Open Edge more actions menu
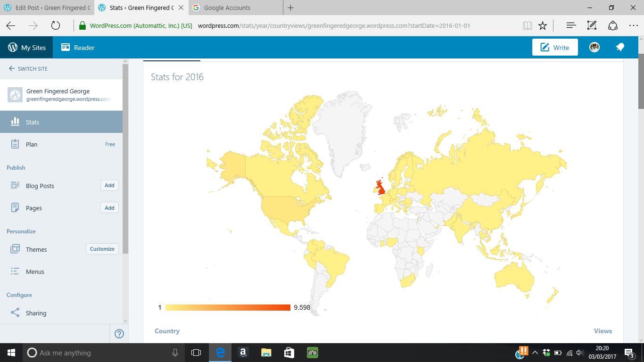Image resolution: width=644 pixels, height=362 pixels. tap(633, 25)
